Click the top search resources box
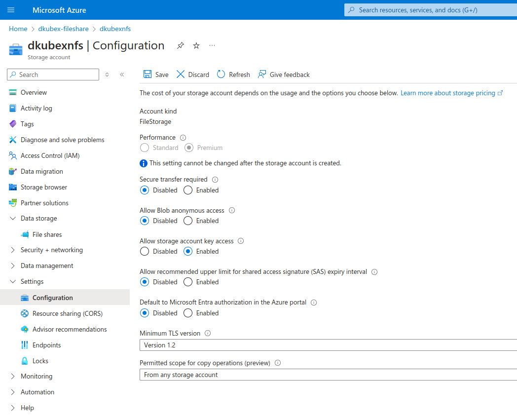Image resolution: width=517 pixels, height=420 pixels. [x=429, y=10]
